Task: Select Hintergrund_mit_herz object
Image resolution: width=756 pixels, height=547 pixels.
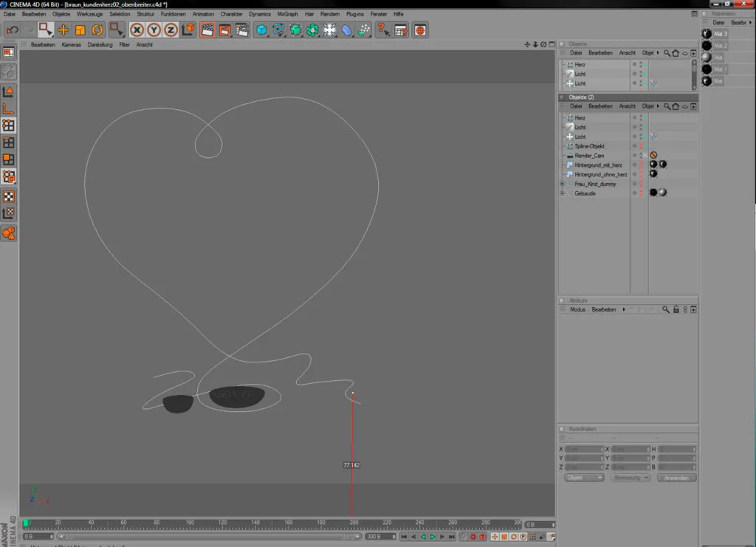Action: pyautogui.click(x=598, y=165)
